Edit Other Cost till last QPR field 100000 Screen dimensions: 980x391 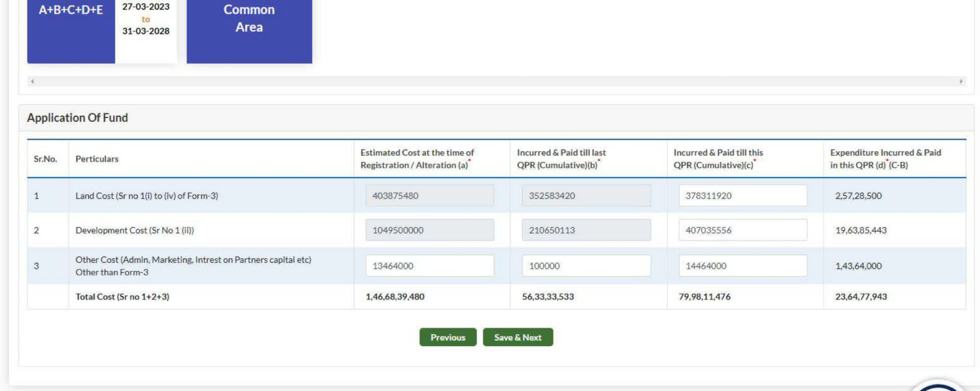pyautogui.click(x=586, y=266)
